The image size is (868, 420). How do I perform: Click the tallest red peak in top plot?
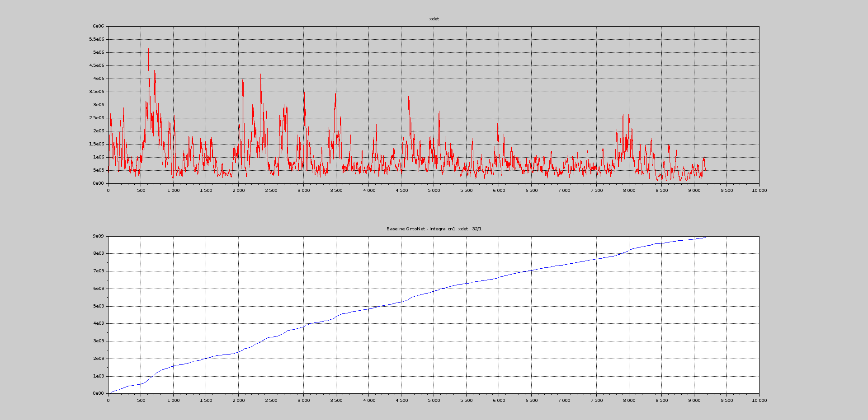click(148, 50)
